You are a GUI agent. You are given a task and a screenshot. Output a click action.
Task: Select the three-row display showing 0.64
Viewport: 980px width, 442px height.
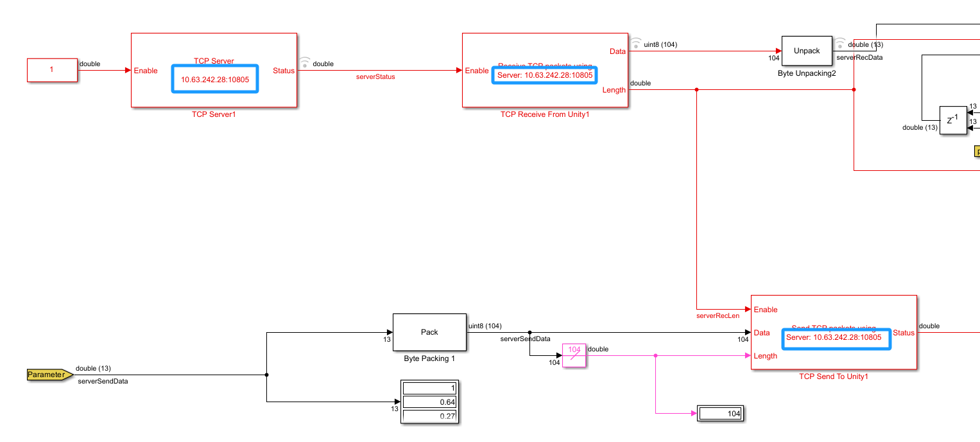point(429,402)
